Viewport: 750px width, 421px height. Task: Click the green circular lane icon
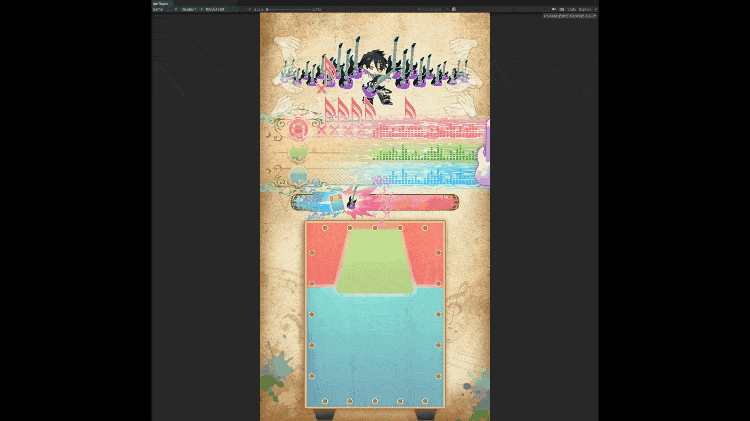[297, 154]
